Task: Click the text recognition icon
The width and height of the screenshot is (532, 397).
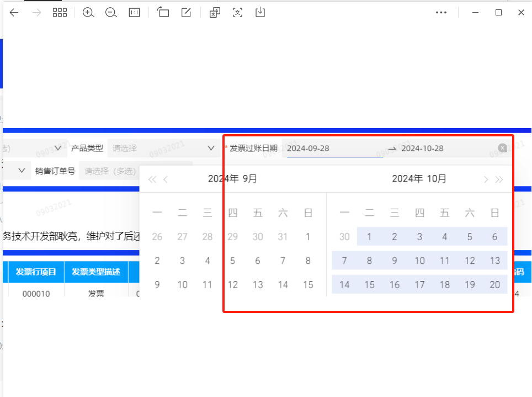Action: point(238,13)
